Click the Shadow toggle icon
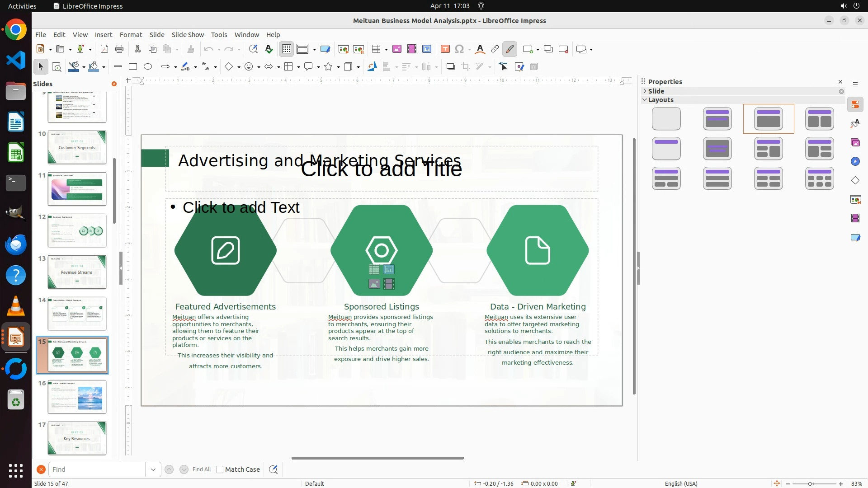 450,67
